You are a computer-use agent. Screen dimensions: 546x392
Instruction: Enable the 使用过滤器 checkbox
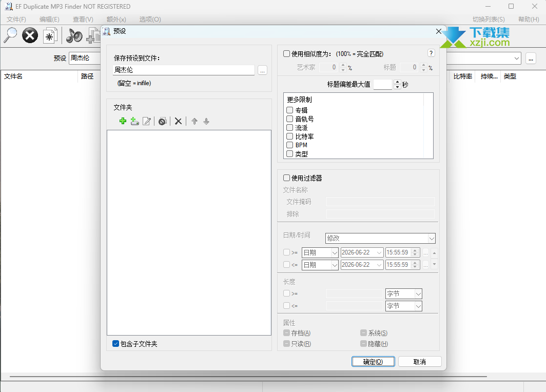click(286, 178)
